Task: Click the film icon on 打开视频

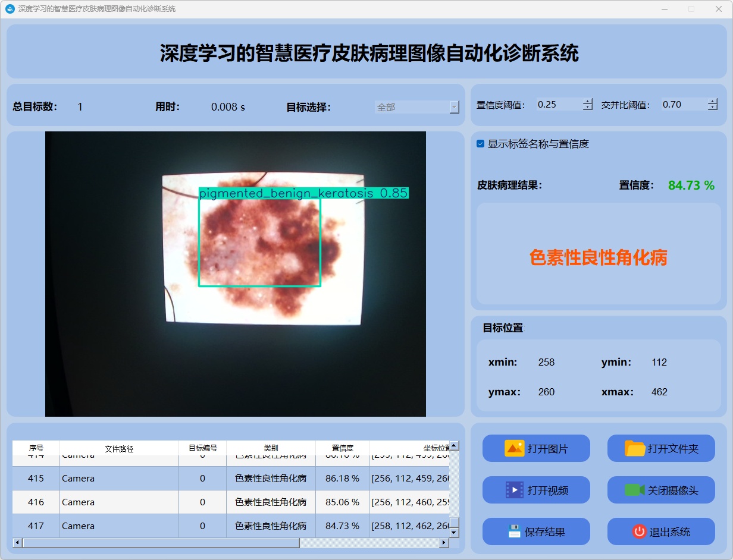Action: [514, 490]
